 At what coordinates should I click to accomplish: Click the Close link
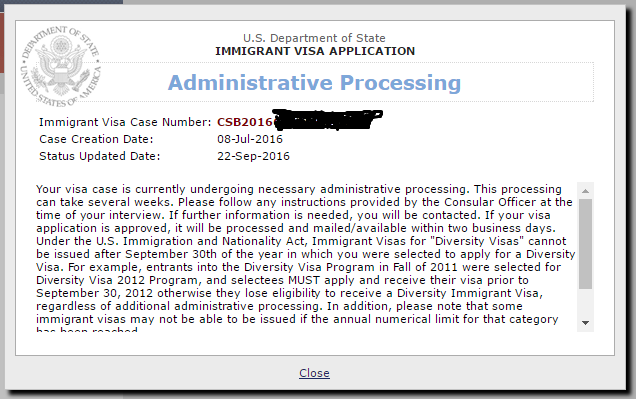(314, 373)
